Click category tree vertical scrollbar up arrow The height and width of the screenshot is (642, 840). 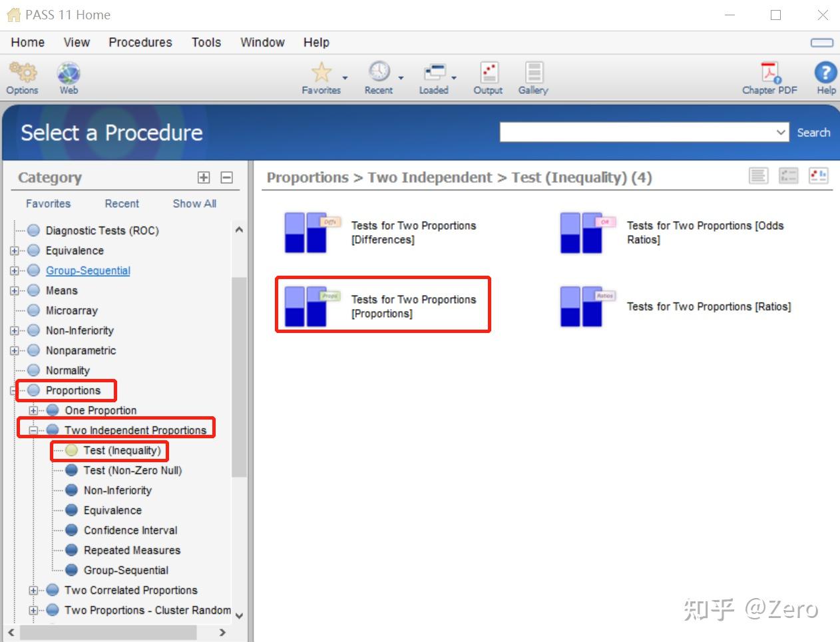point(239,230)
